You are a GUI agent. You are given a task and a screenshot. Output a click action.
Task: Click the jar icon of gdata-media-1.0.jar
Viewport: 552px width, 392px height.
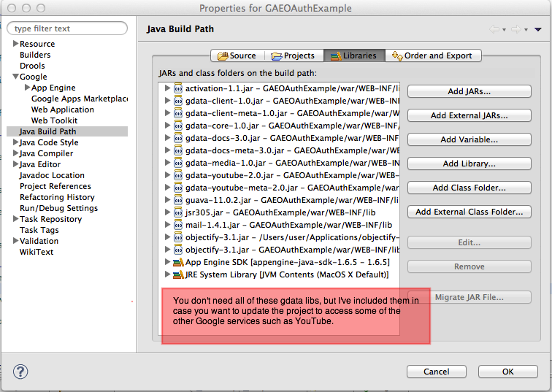[x=178, y=163]
